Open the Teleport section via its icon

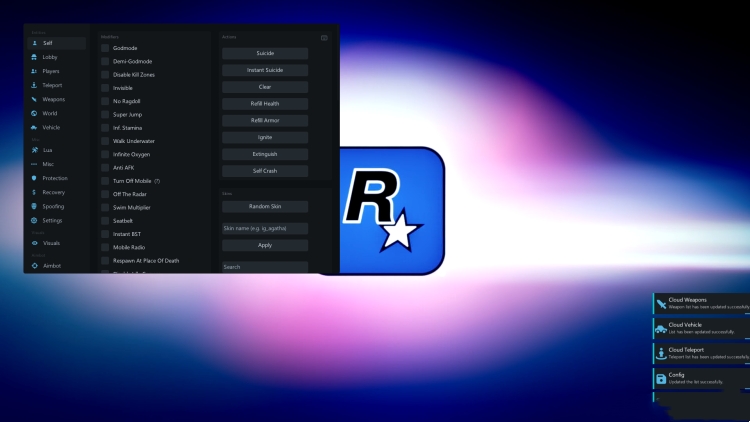click(34, 86)
